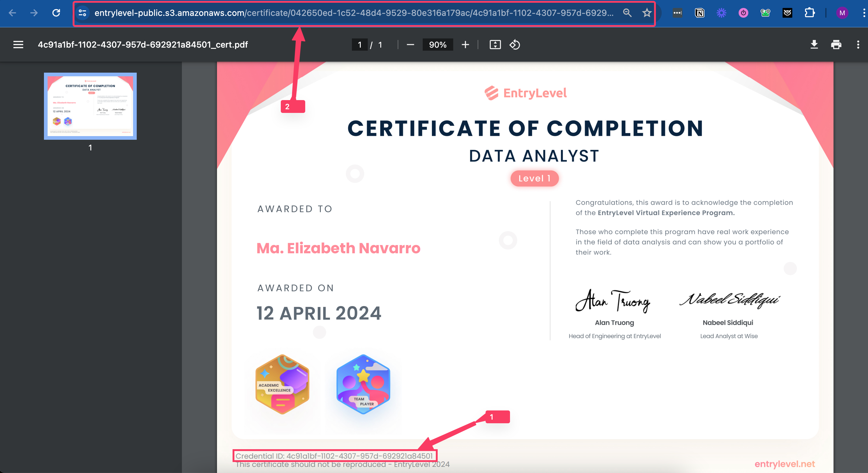The image size is (868, 473).
Task: Open the PDF viewer more actions menu
Action: [x=858, y=45]
